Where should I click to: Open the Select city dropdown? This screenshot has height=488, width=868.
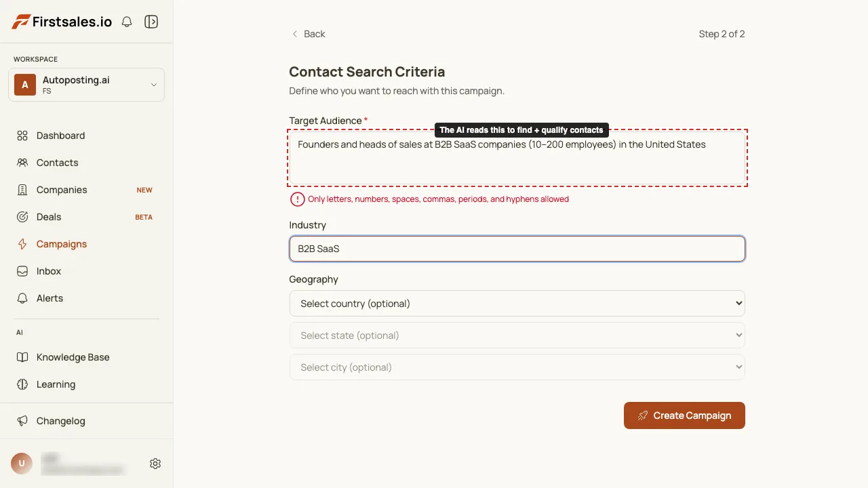coord(517,367)
